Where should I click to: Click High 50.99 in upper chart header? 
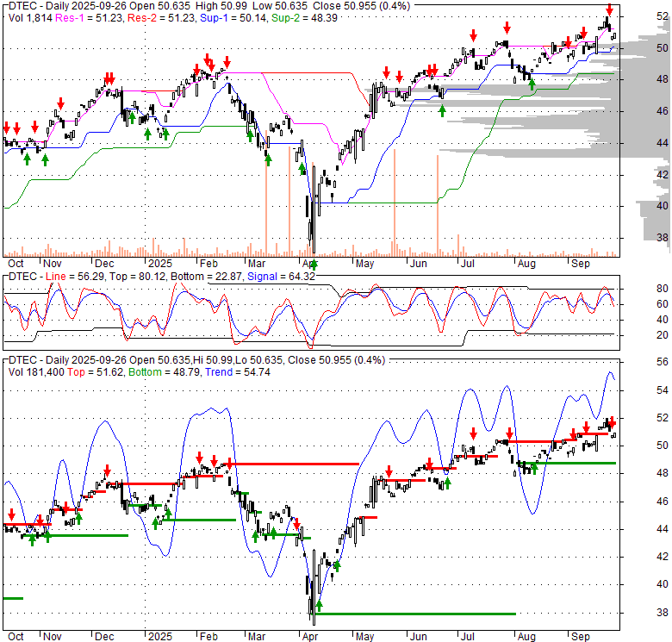pyautogui.click(x=221, y=6)
